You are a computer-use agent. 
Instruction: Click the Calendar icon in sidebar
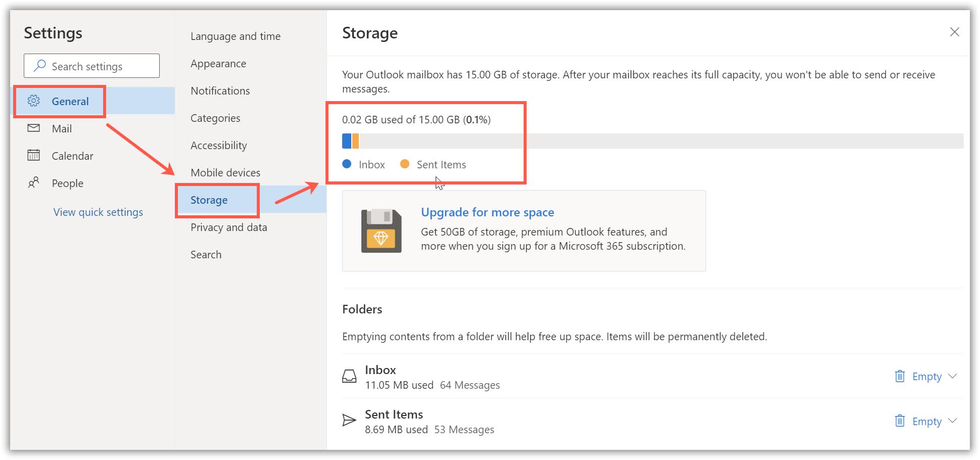point(34,155)
